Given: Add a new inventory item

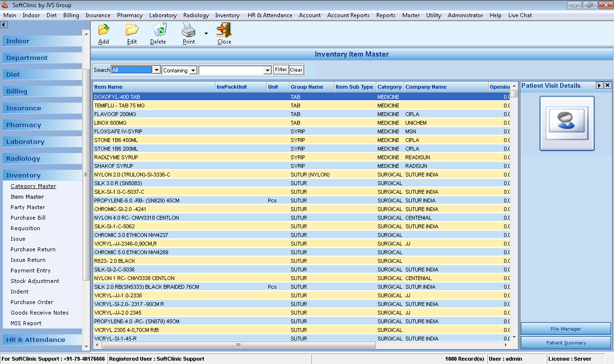Looking at the screenshot, I should click(103, 33).
